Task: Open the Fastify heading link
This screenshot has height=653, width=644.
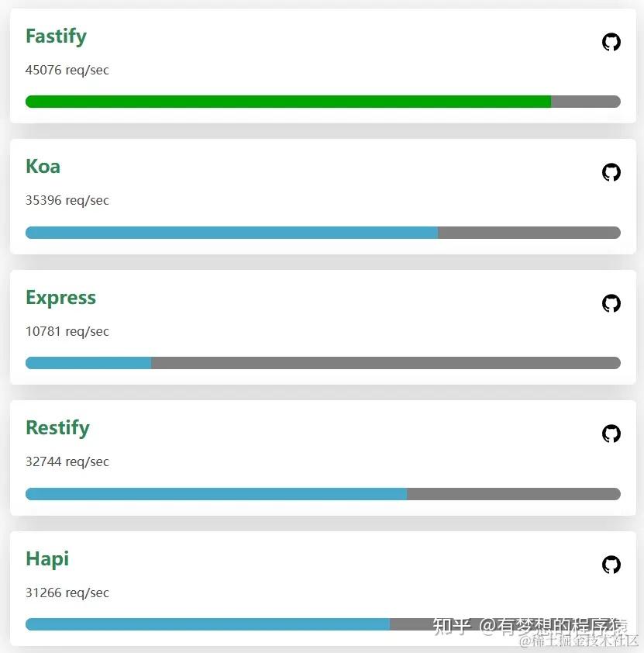Action: click(55, 36)
